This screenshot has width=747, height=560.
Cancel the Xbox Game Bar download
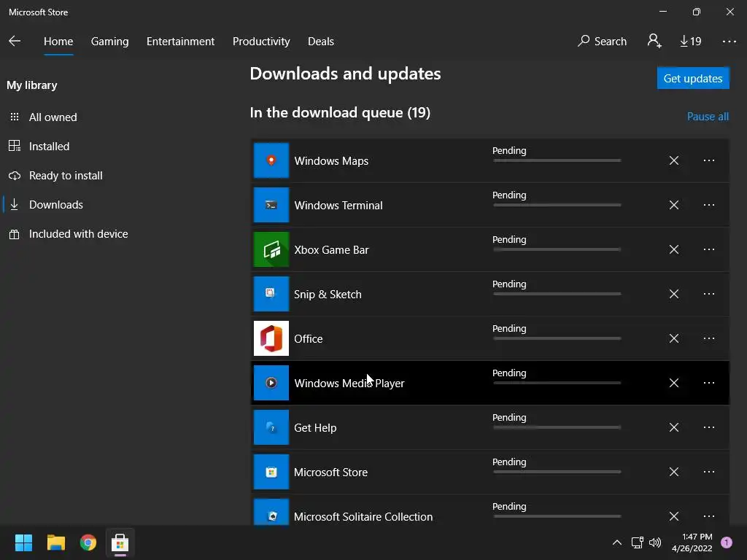coord(673,249)
